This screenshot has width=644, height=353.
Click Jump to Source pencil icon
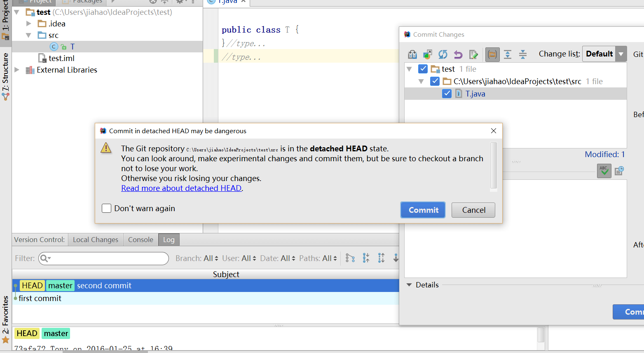(473, 54)
